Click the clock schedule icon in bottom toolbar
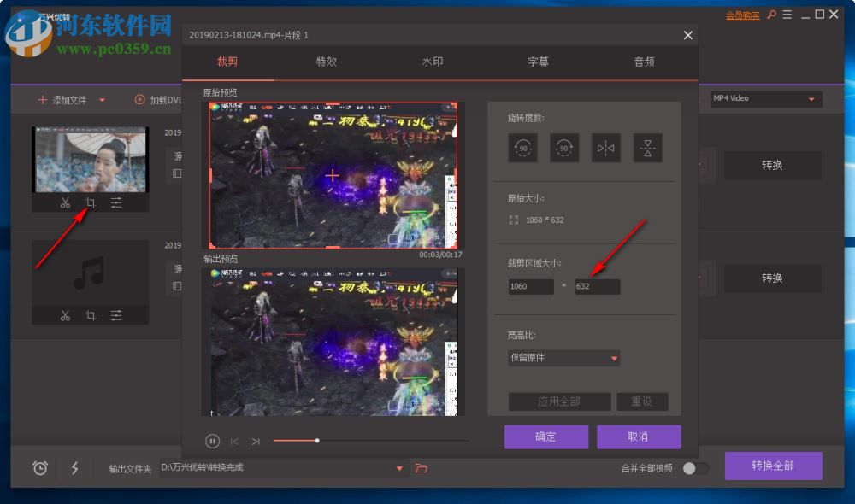The width and height of the screenshot is (855, 504). tap(38, 468)
